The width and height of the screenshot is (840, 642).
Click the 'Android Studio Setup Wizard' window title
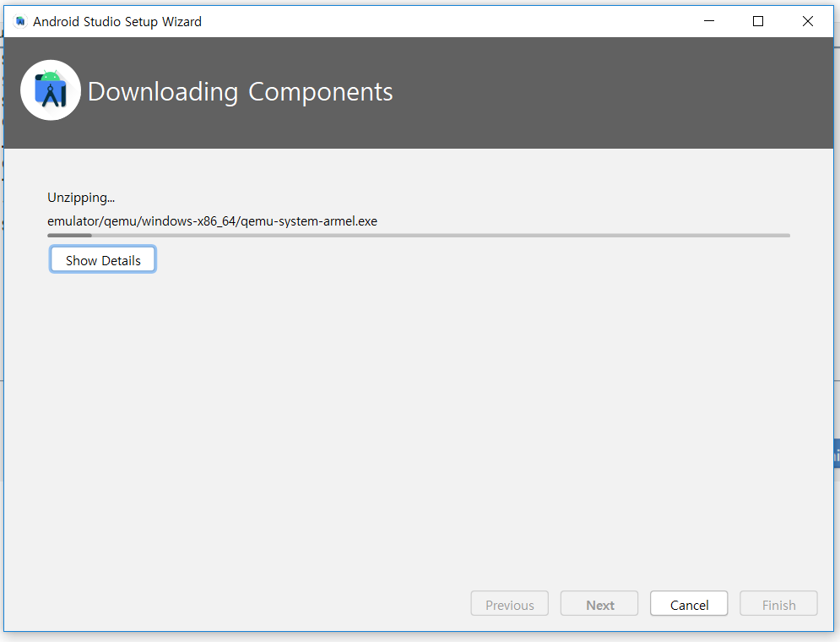117,21
